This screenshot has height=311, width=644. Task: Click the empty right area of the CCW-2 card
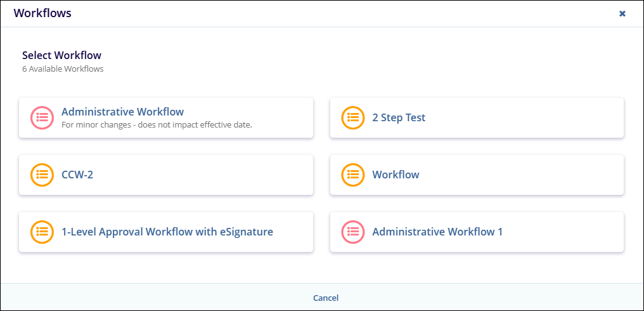coord(241,175)
